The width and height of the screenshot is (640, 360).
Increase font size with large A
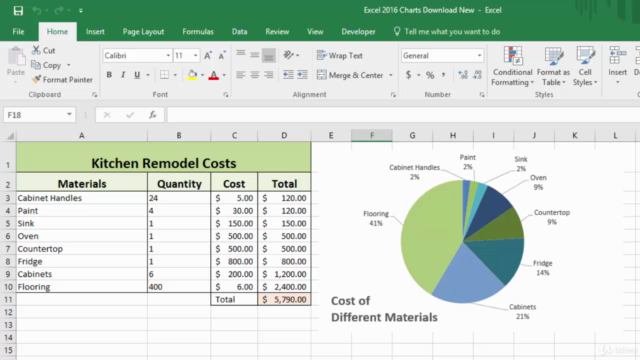[208, 56]
